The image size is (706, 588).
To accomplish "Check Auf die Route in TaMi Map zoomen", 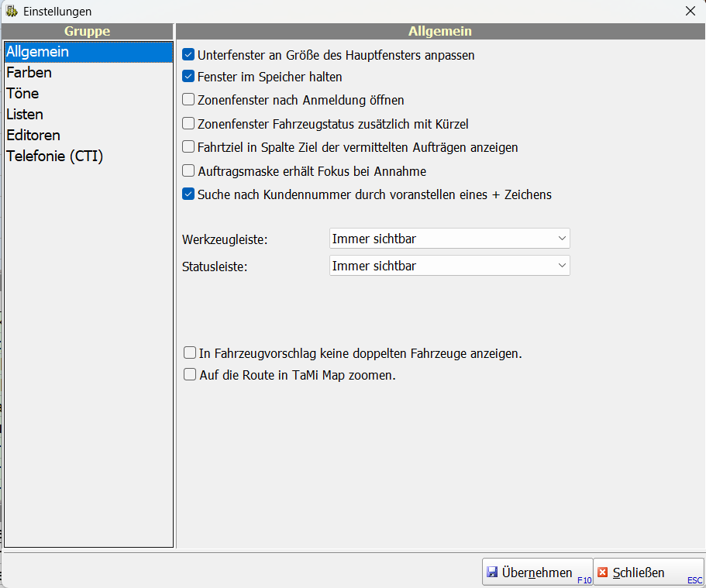I will [x=190, y=375].
